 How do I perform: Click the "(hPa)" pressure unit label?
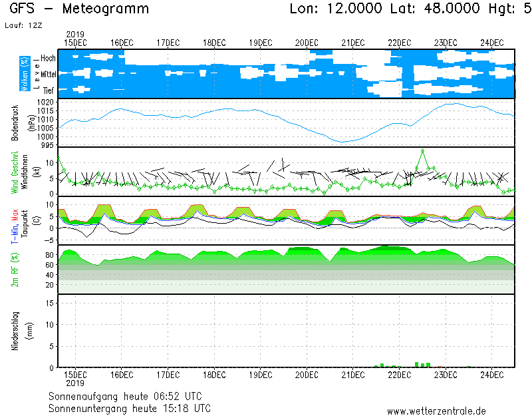point(31,123)
